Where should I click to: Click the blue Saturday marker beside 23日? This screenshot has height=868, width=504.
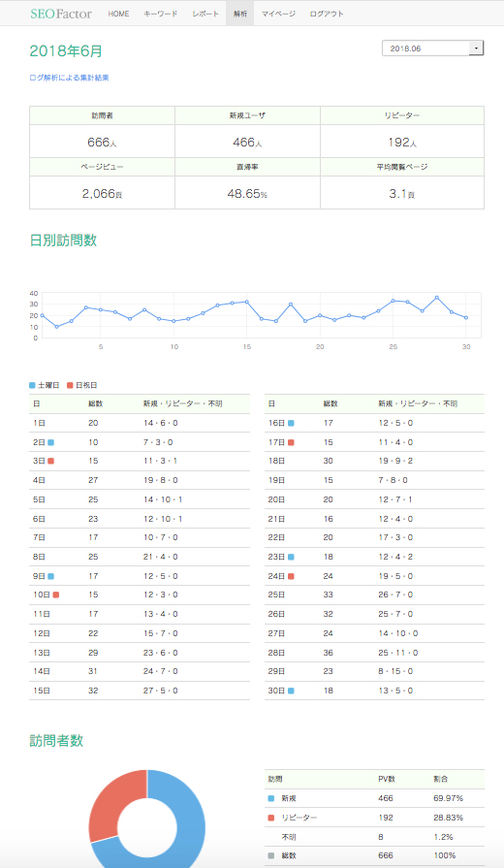click(x=291, y=557)
